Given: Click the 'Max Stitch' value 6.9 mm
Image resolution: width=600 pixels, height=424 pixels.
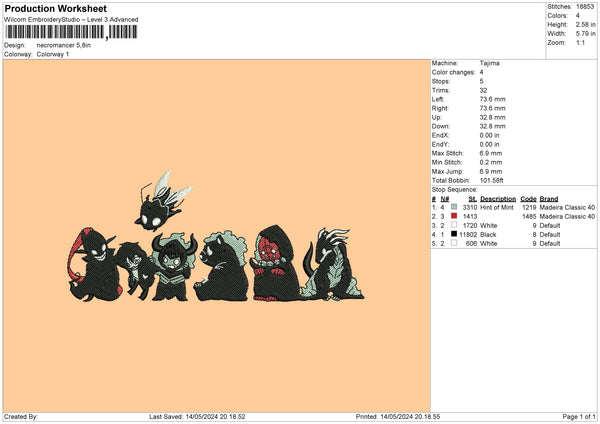Looking at the screenshot, I should click(x=491, y=153).
